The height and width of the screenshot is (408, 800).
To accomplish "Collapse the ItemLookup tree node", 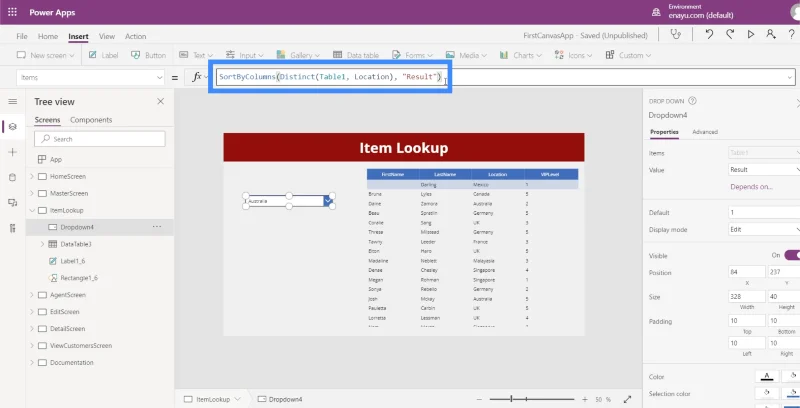I will click(x=32, y=210).
